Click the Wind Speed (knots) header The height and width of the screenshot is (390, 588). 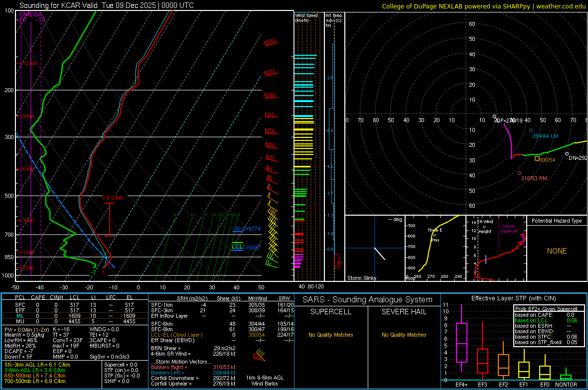(306, 17)
